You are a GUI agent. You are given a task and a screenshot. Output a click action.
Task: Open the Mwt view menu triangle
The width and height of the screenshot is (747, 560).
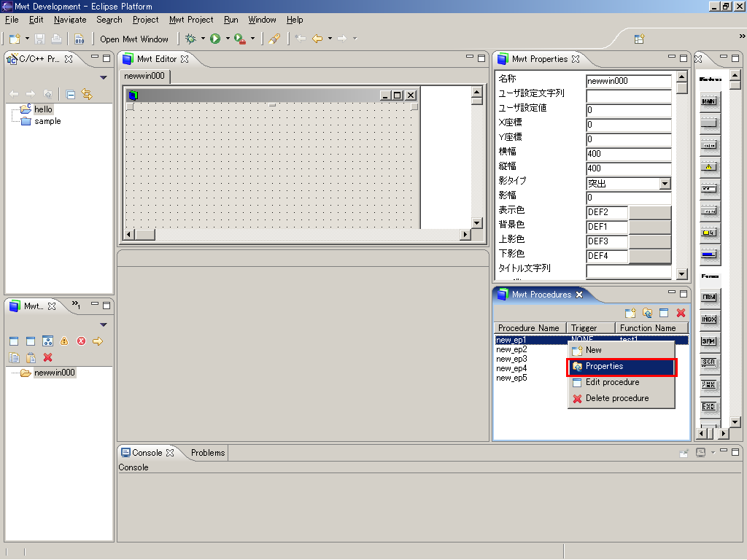pyautogui.click(x=104, y=324)
